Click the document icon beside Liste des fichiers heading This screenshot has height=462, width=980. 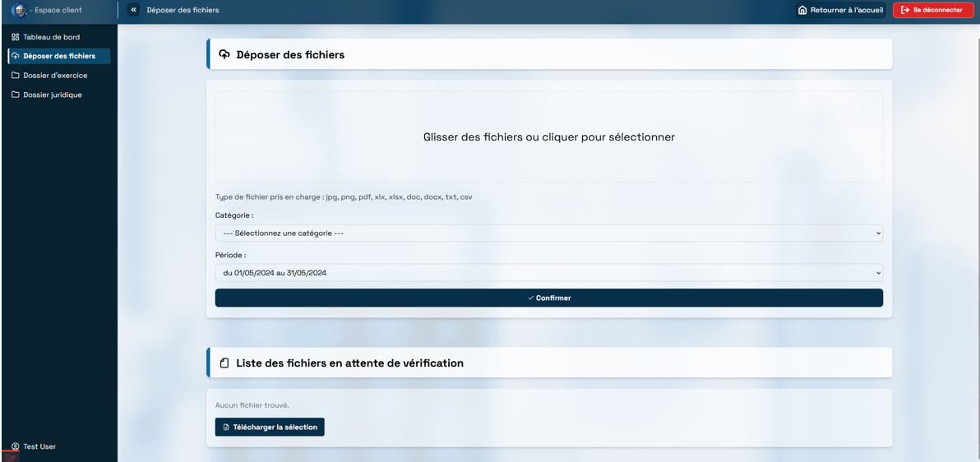[224, 363]
